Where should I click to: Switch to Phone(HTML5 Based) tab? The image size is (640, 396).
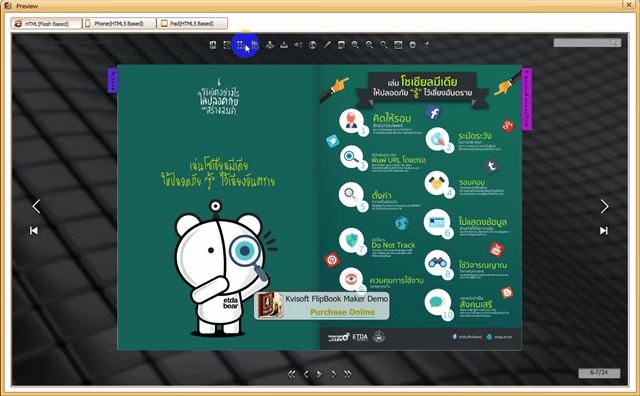tap(119, 24)
